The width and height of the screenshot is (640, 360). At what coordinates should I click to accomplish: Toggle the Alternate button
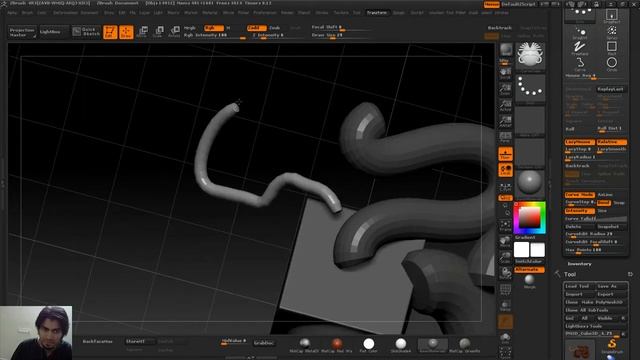tap(529, 269)
